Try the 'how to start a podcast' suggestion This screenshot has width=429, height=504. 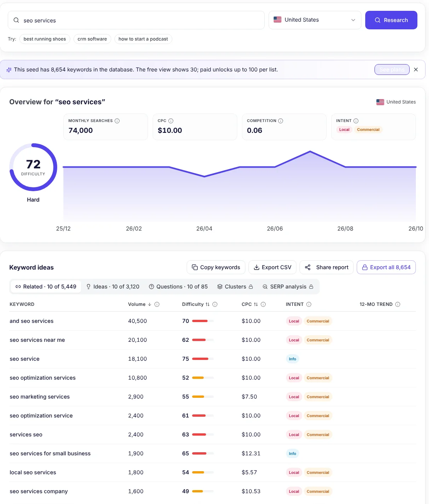[143, 39]
